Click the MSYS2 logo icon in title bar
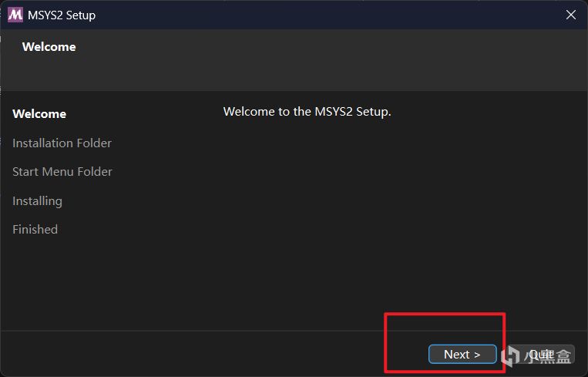Screen dimensions: 588x377 tap(15, 15)
